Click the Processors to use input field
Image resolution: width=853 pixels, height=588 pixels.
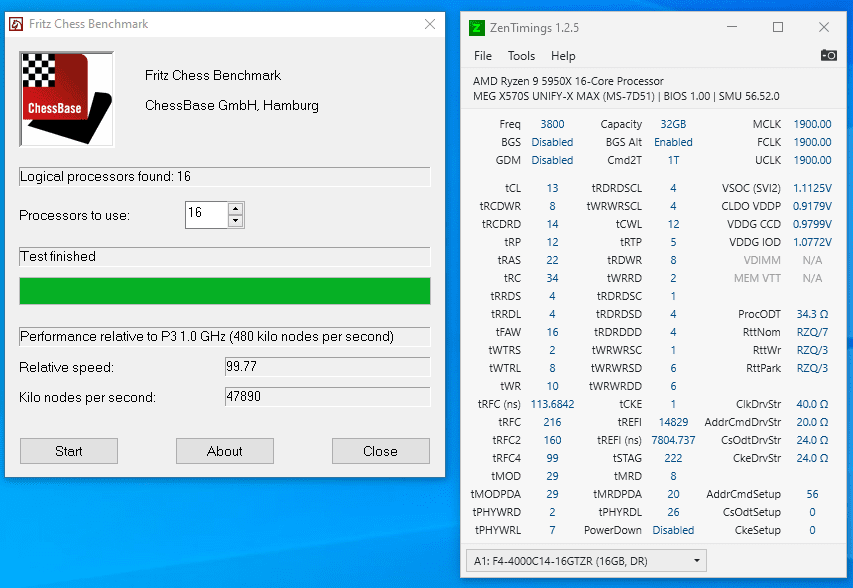[x=207, y=215]
